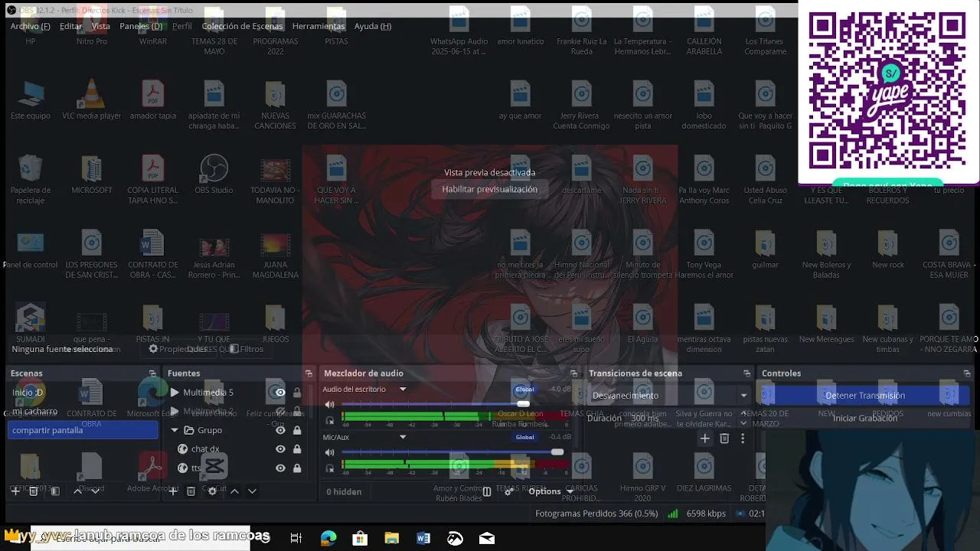Mute Mic/Aux speaker icon
The height and width of the screenshot is (551, 980).
pos(330,452)
